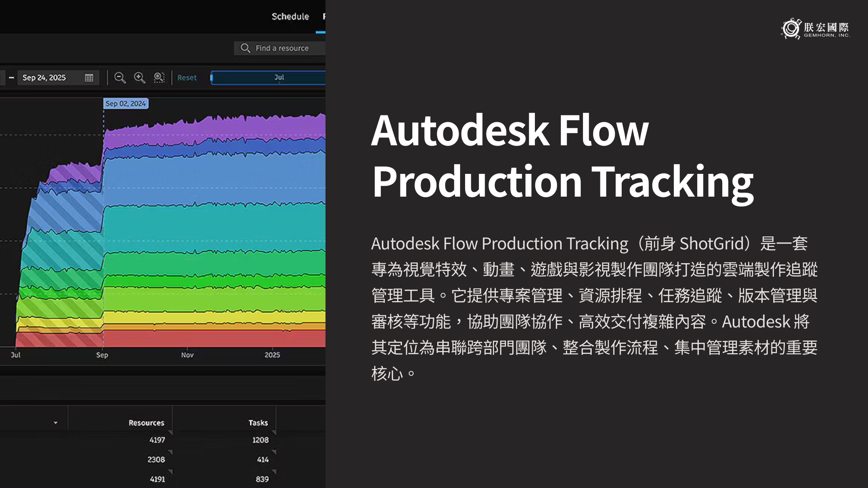This screenshot has width=868, height=488.
Task: Click the 2308 resources cell
Action: pos(156,459)
